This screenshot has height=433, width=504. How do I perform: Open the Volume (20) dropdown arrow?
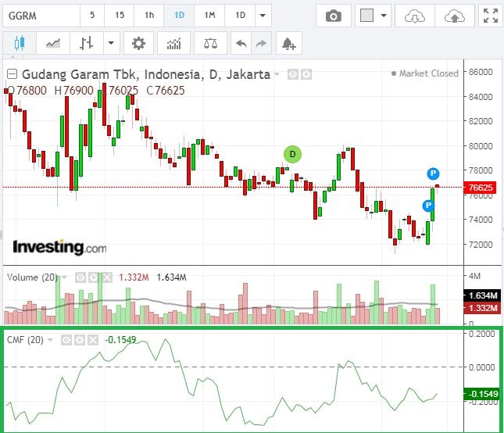tap(64, 277)
